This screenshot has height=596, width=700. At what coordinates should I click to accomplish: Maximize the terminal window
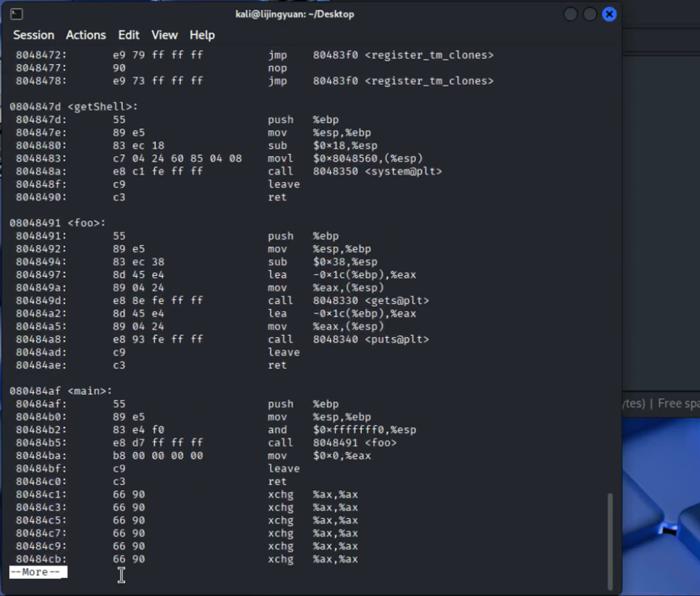(590, 14)
